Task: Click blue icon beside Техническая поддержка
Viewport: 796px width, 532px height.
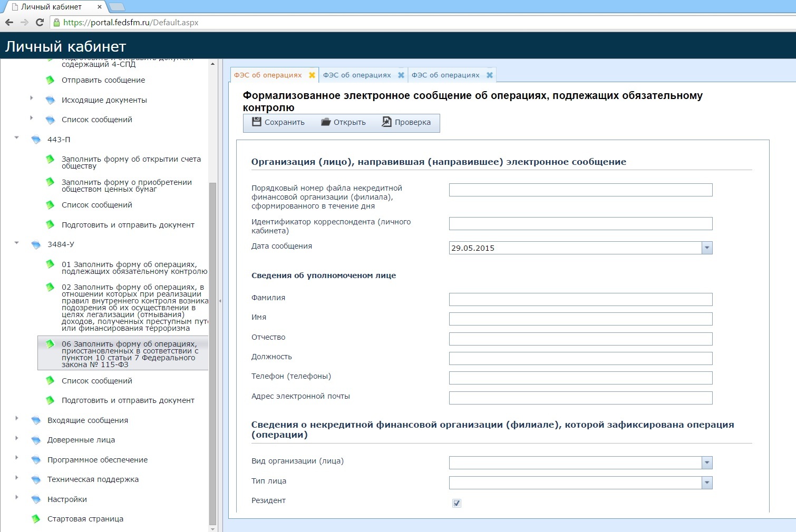Action: 36,479
